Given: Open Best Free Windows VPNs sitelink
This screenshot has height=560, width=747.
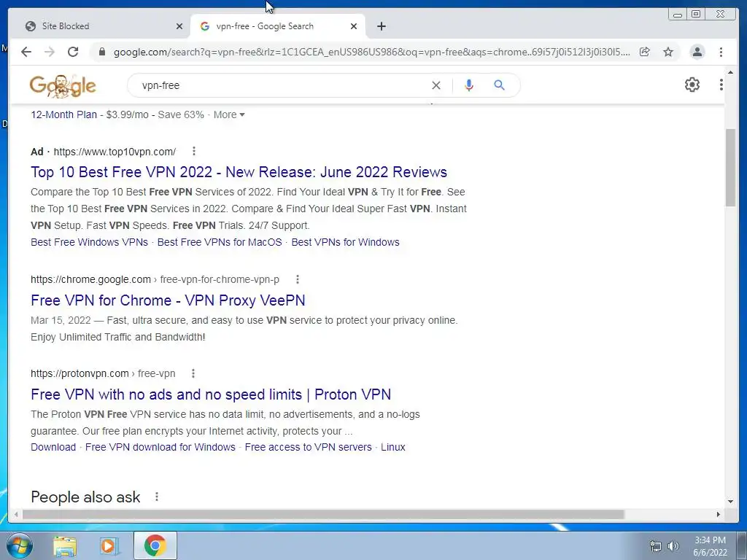Looking at the screenshot, I should (x=89, y=242).
